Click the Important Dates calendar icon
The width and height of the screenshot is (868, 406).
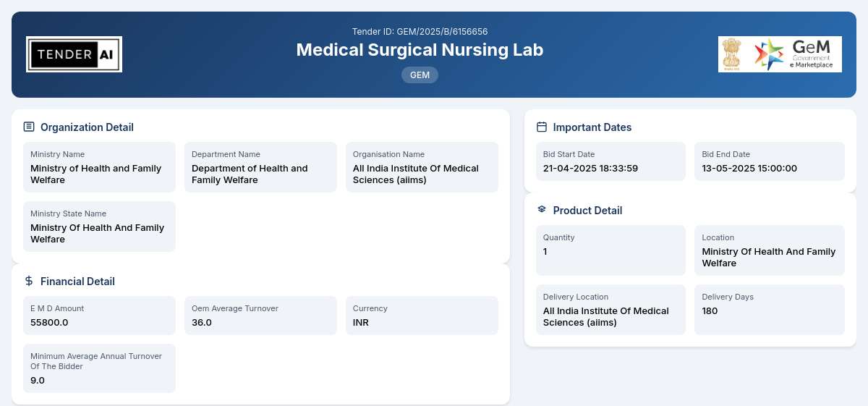pyautogui.click(x=542, y=127)
